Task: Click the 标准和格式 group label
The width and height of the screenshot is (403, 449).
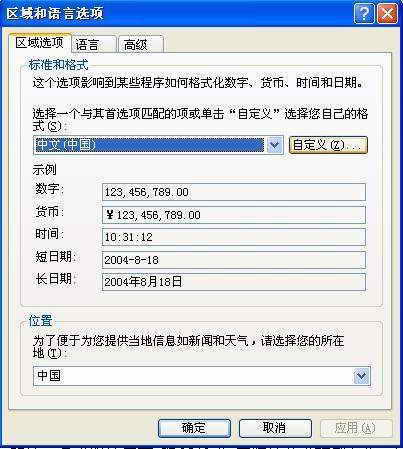Action: (x=59, y=64)
